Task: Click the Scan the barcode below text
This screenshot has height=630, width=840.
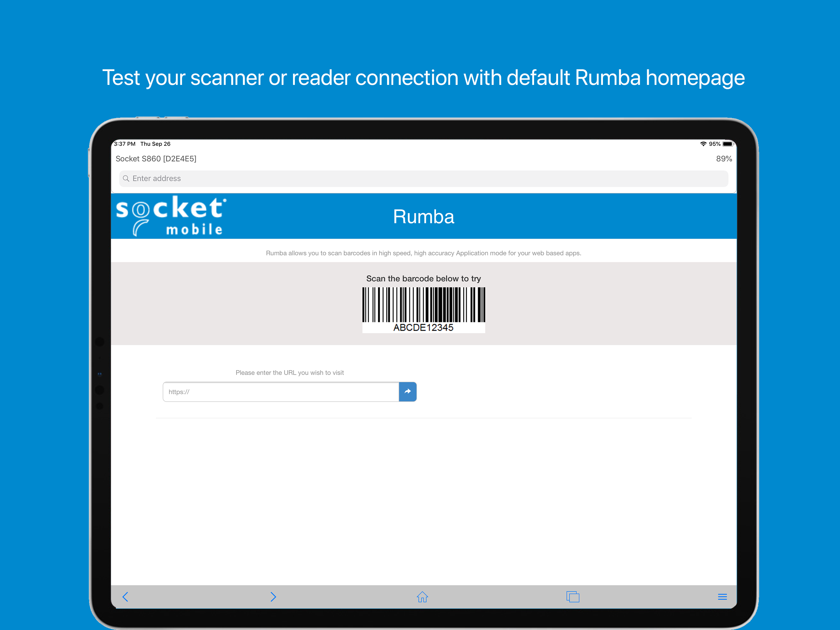Action: pyautogui.click(x=423, y=278)
